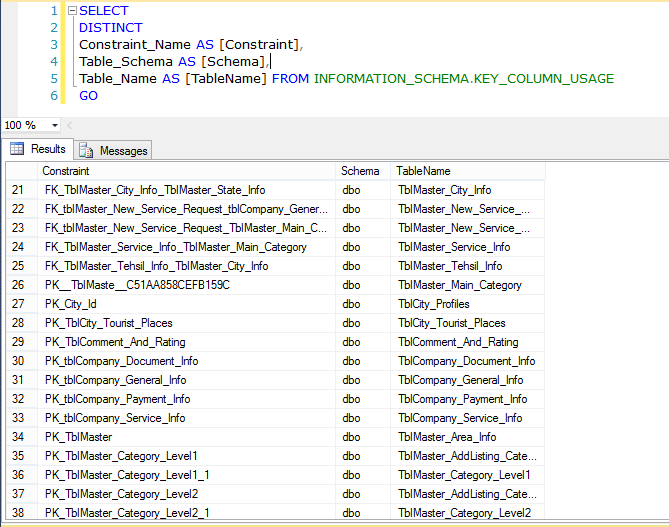Click the Messages tab page icon

pyautogui.click(x=87, y=150)
